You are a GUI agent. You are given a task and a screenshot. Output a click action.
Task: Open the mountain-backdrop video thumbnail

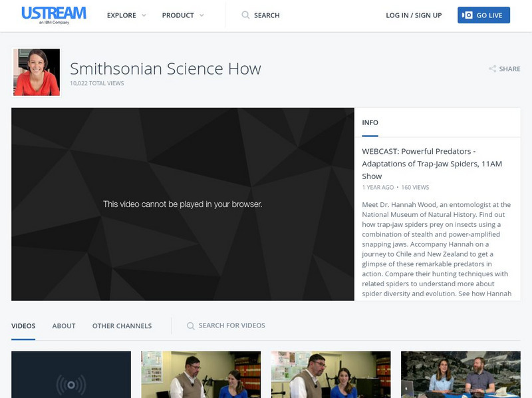[461, 375]
